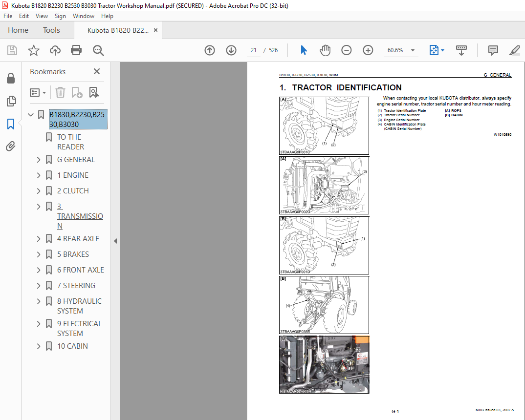Open the Sign menu
525x420 pixels.
click(60, 16)
